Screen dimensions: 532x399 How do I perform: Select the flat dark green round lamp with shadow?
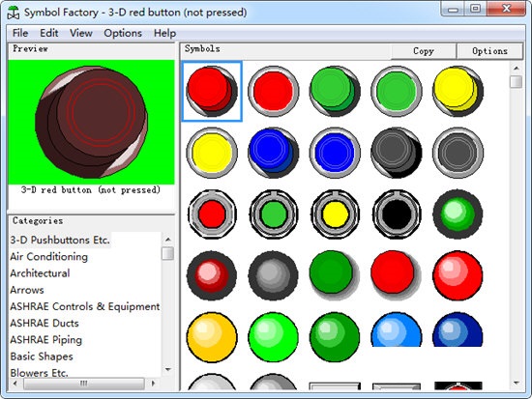coord(334,275)
